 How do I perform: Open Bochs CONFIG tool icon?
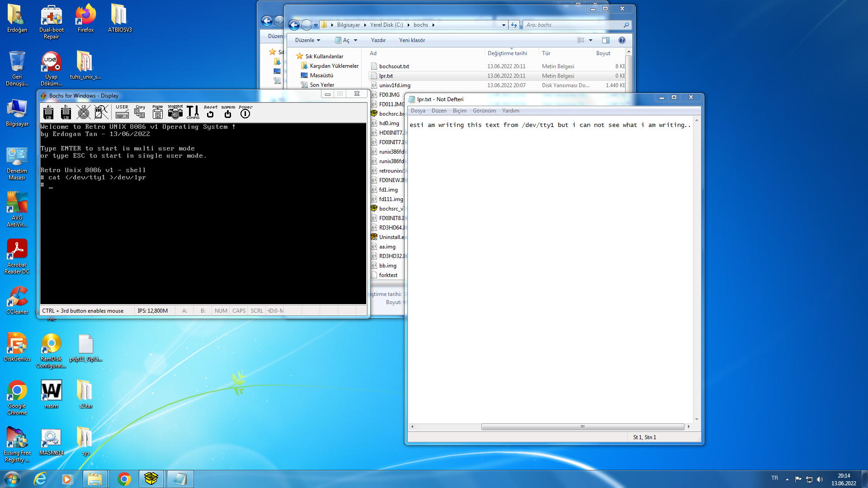(193, 113)
